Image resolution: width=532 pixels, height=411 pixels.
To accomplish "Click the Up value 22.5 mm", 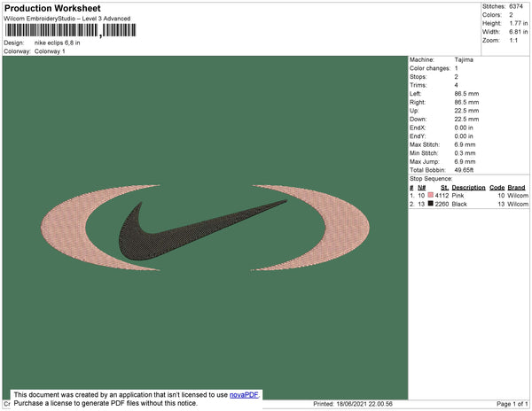I will [x=467, y=111].
